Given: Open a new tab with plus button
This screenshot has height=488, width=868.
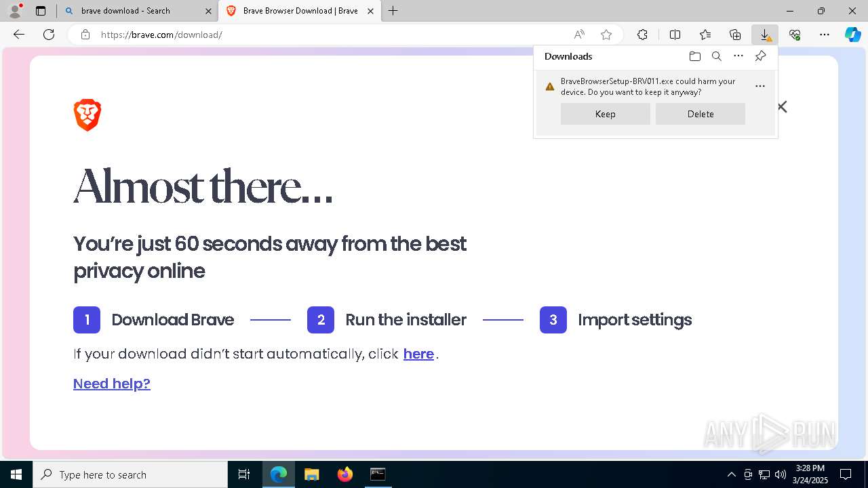Looking at the screenshot, I should click(393, 11).
